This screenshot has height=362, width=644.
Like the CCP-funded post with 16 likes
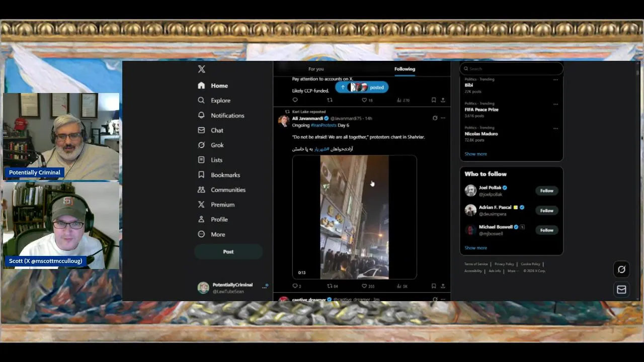point(367,100)
